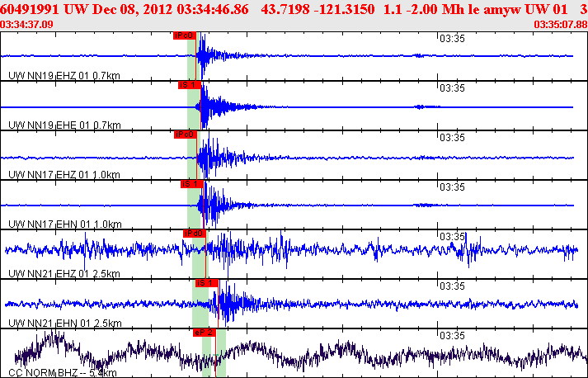Click the start time 03:34:37.09 label
Image resolution: width=588 pixels, height=378 pixels.
[x=28, y=25]
